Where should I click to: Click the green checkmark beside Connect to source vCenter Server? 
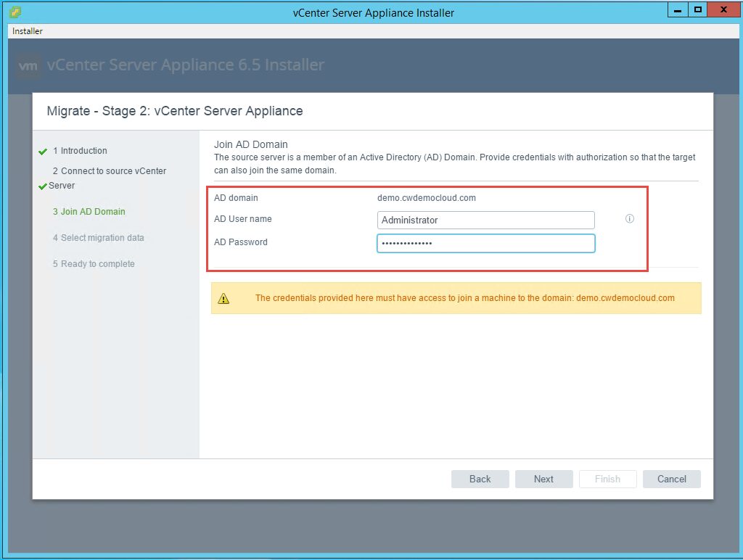(43, 186)
